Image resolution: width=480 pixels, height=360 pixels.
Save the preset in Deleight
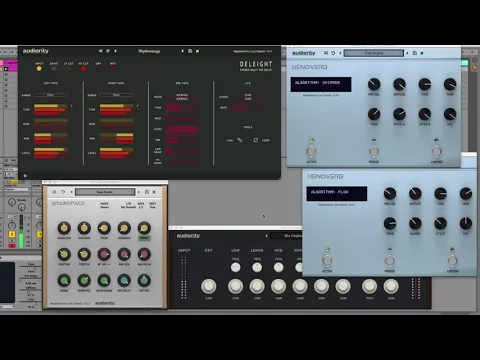point(190,51)
